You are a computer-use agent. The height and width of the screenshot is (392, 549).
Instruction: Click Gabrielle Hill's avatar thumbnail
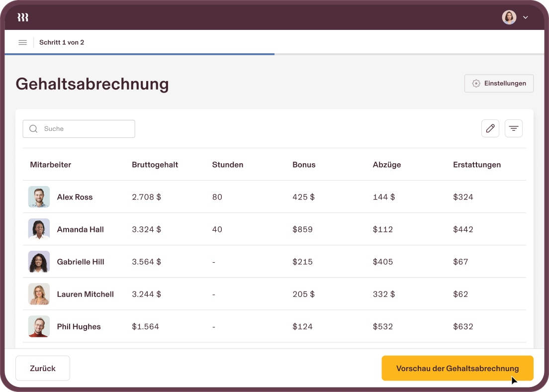click(x=39, y=262)
